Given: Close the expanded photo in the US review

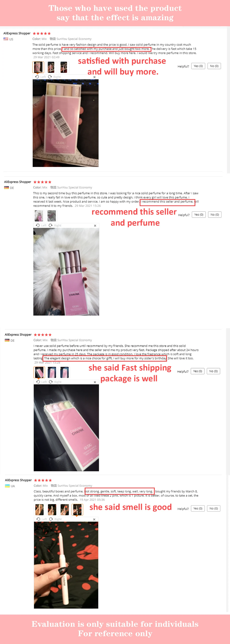Looking at the screenshot, I should pyautogui.click(x=95, y=77).
